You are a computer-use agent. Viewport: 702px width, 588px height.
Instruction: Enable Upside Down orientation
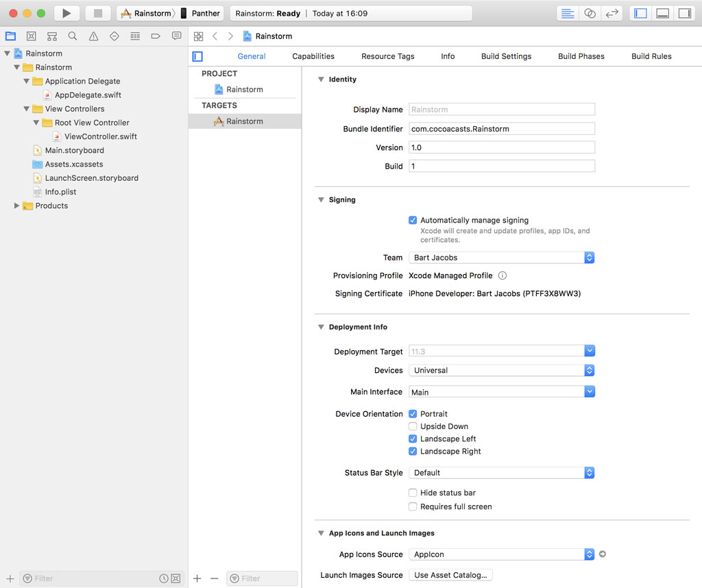[x=413, y=426]
